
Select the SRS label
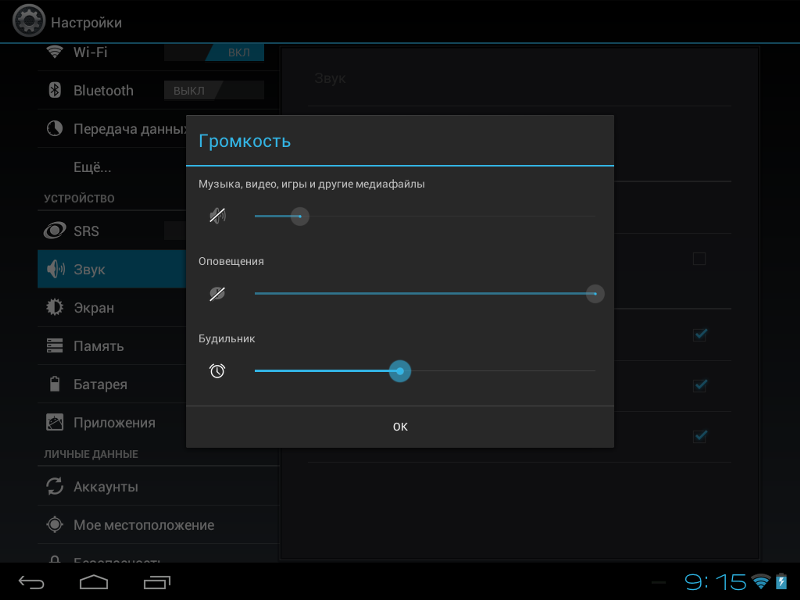coord(86,231)
